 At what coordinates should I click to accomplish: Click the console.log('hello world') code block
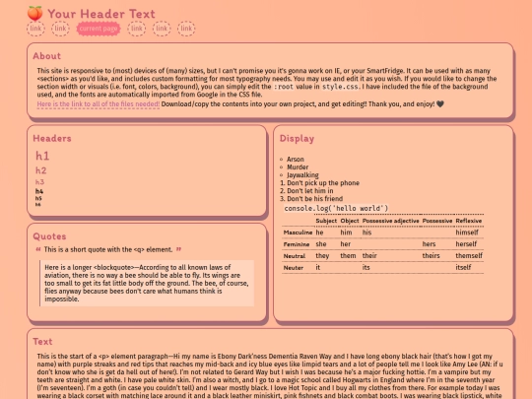point(336,208)
